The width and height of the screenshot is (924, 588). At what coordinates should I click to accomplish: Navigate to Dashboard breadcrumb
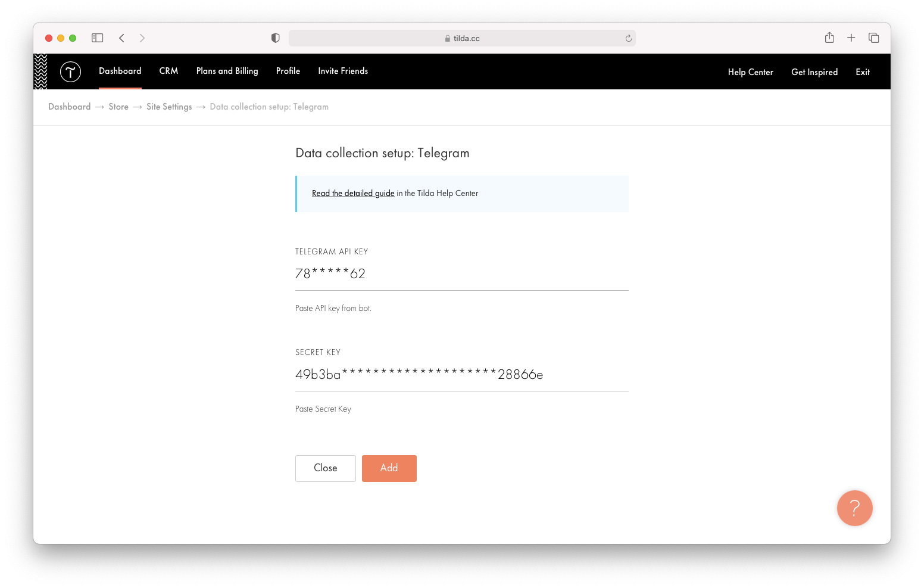[x=70, y=107]
